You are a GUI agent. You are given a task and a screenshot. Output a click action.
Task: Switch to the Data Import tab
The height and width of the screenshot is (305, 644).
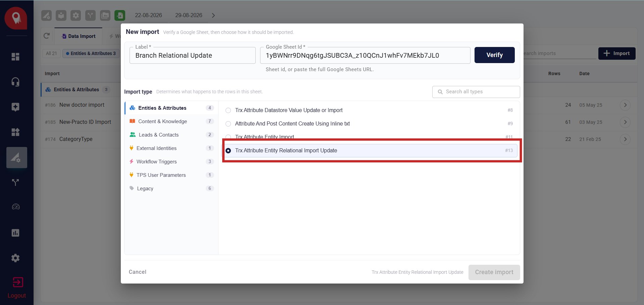(79, 36)
